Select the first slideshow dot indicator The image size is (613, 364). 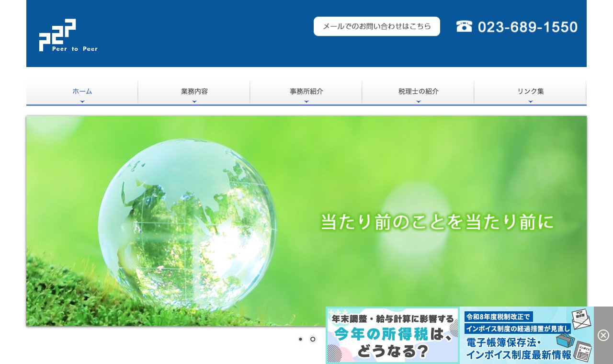[x=300, y=339]
